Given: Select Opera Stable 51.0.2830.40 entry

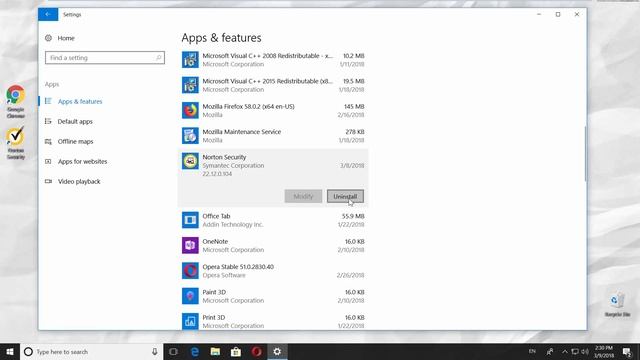Looking at the screenshot, I should [273, 271].
